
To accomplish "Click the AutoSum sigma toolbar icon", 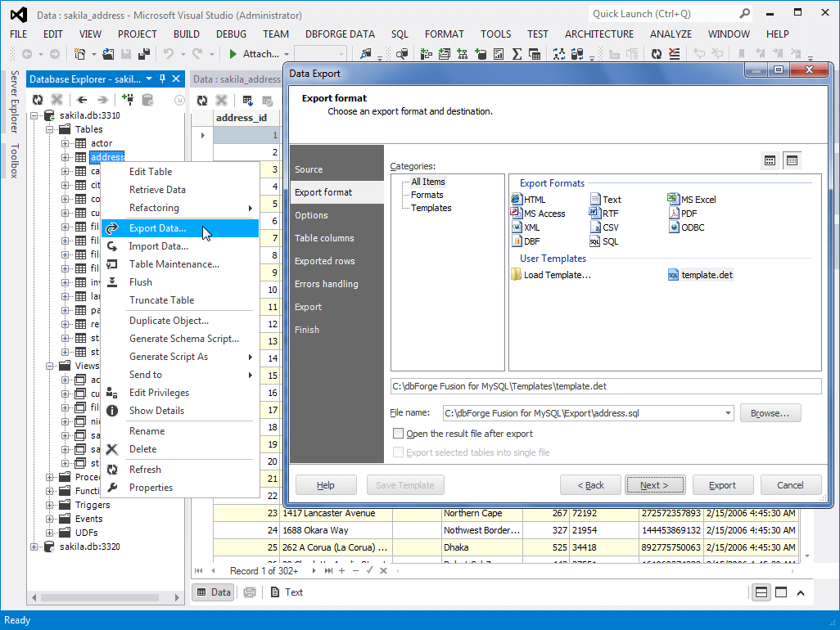I will point(517,54).
